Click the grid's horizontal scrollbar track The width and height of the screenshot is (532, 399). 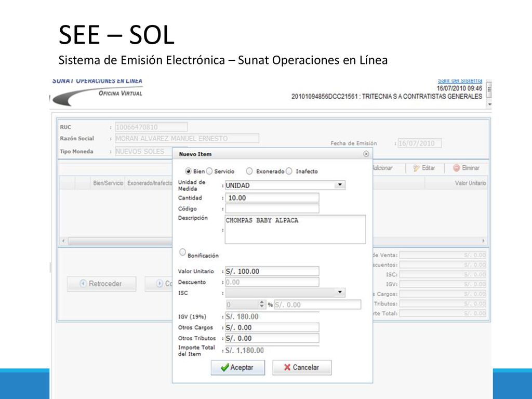121,241
